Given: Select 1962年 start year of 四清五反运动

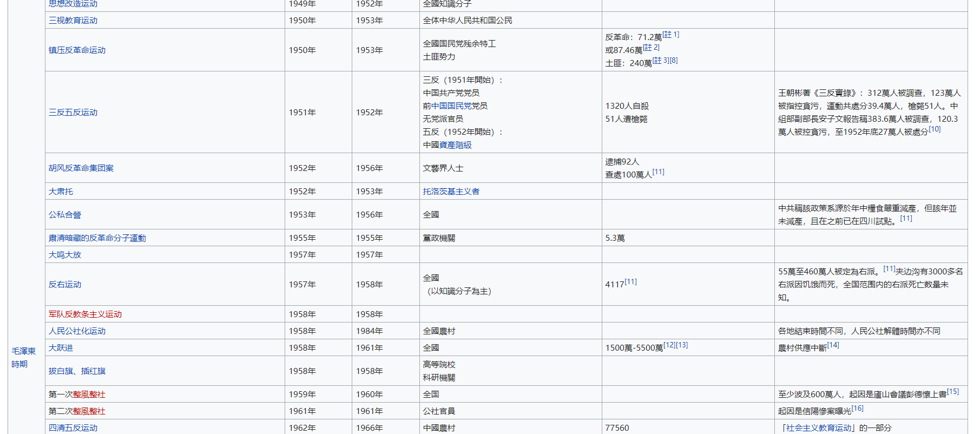Looking at the screenshot, I should pyautogui.click(x=302, y=428).
